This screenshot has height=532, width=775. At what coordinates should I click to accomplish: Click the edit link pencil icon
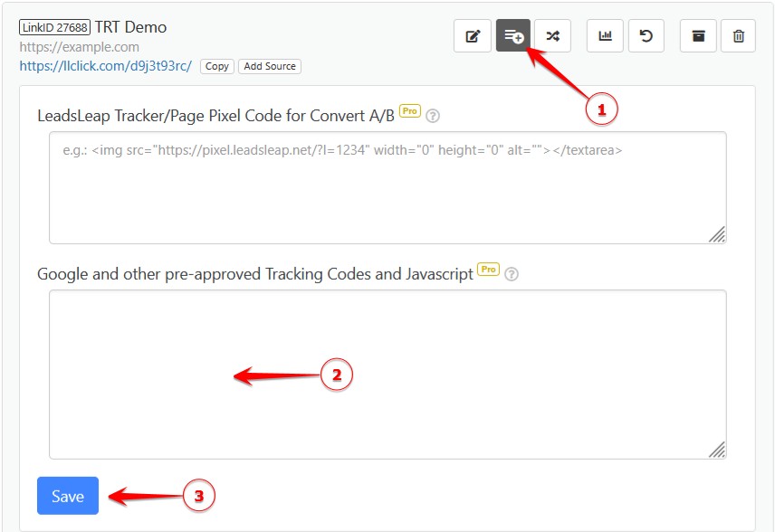point(472,35)
